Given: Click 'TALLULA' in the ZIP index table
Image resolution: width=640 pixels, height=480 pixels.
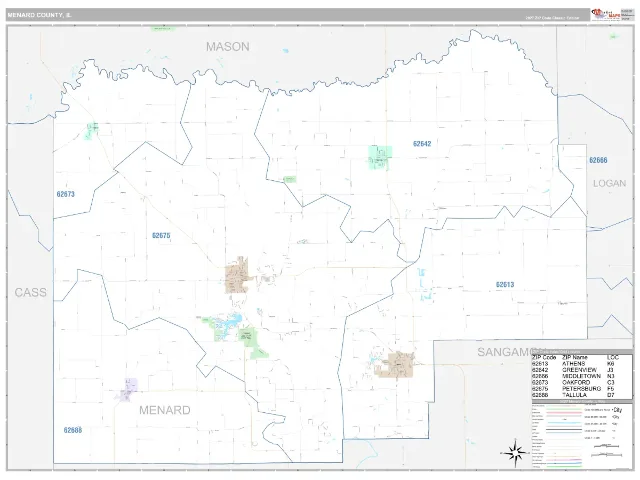Looking at the screenshot, I should pos(574,395).
